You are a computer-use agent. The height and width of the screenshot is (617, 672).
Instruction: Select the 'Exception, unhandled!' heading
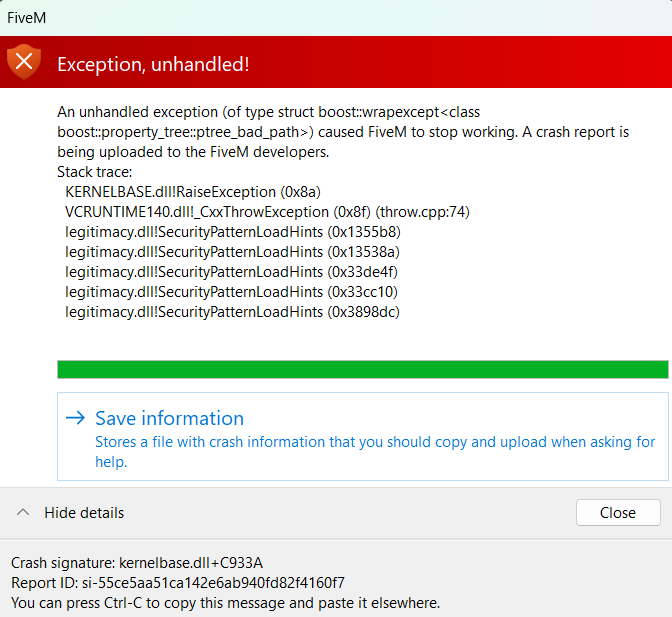click(153, 64)
